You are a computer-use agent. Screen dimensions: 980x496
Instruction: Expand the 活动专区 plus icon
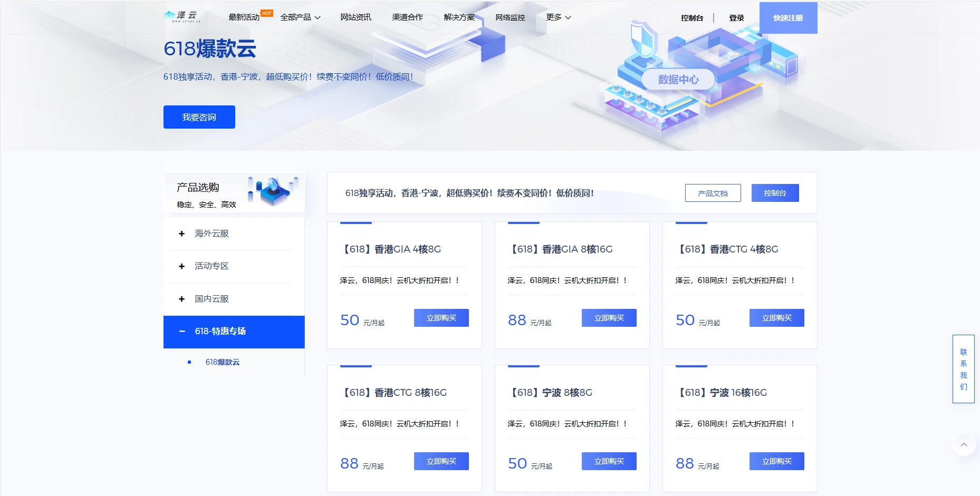pos(181,266)
